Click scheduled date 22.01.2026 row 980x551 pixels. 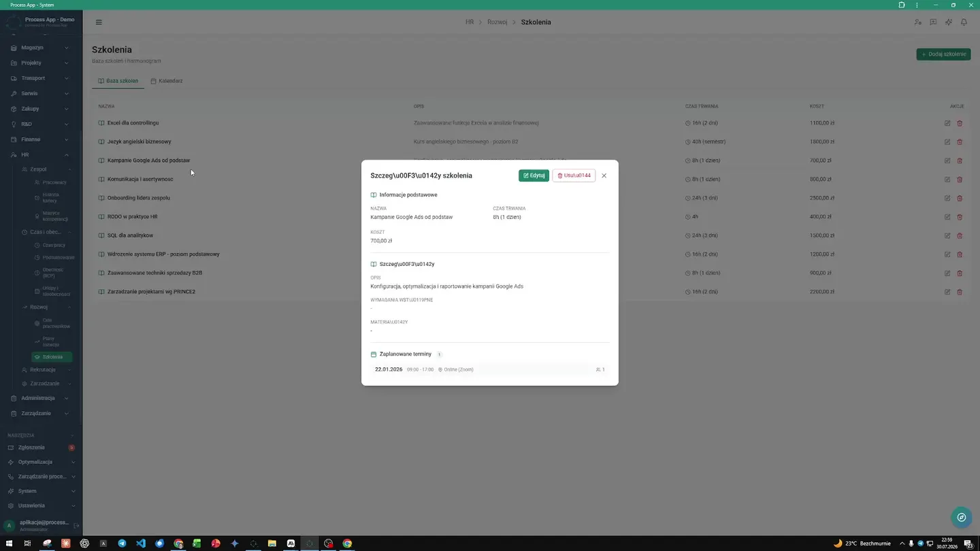489,369
